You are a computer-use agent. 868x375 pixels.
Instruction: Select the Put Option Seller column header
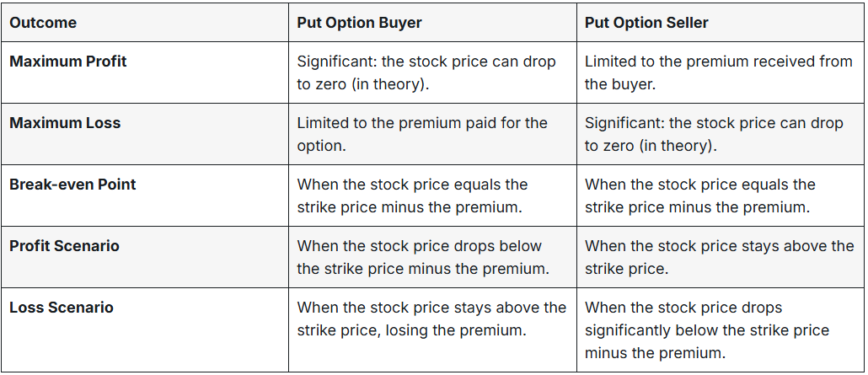point(646,23)
